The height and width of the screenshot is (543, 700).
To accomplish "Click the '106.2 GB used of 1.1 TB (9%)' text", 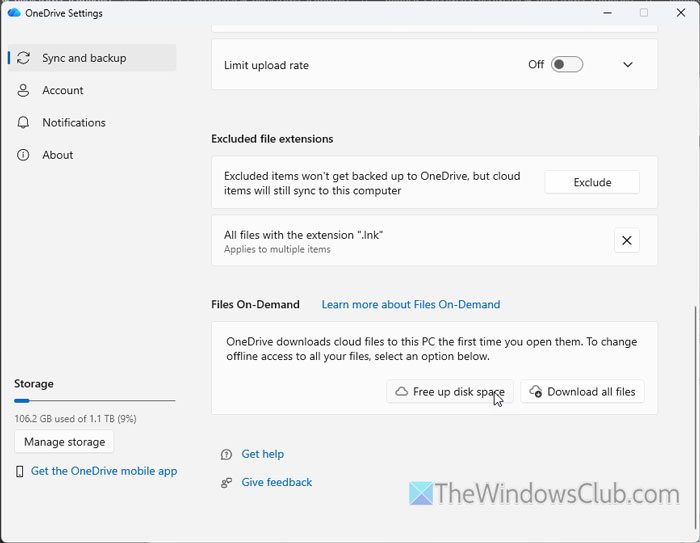I will (x=75, y=419).
